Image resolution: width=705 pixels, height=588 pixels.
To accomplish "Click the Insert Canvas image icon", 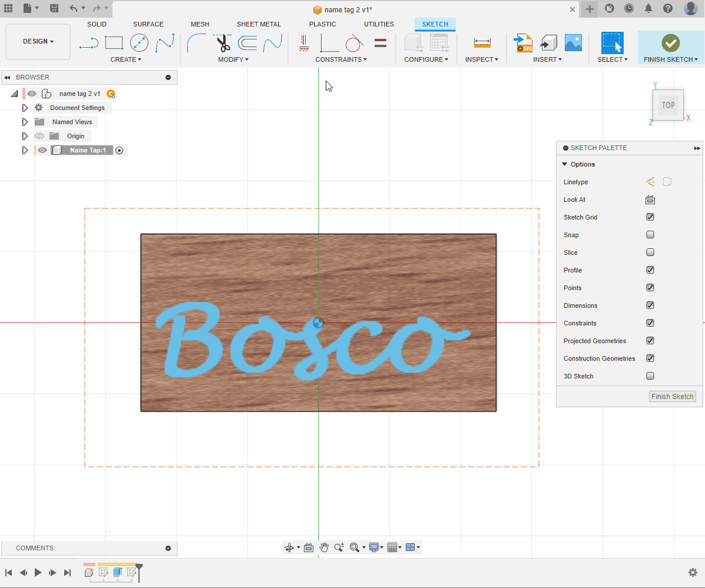I will click(x=573, y=43).
